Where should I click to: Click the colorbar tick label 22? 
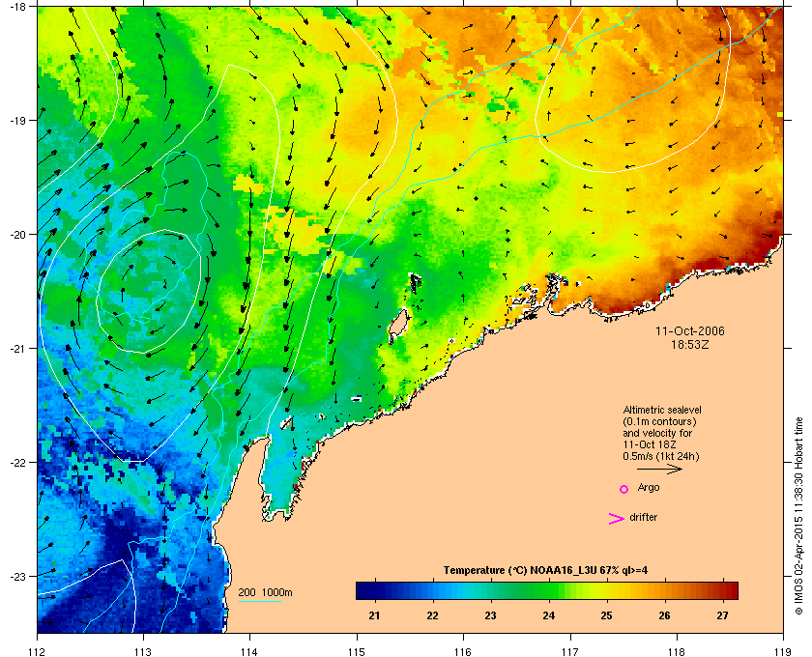coord(432,615)
